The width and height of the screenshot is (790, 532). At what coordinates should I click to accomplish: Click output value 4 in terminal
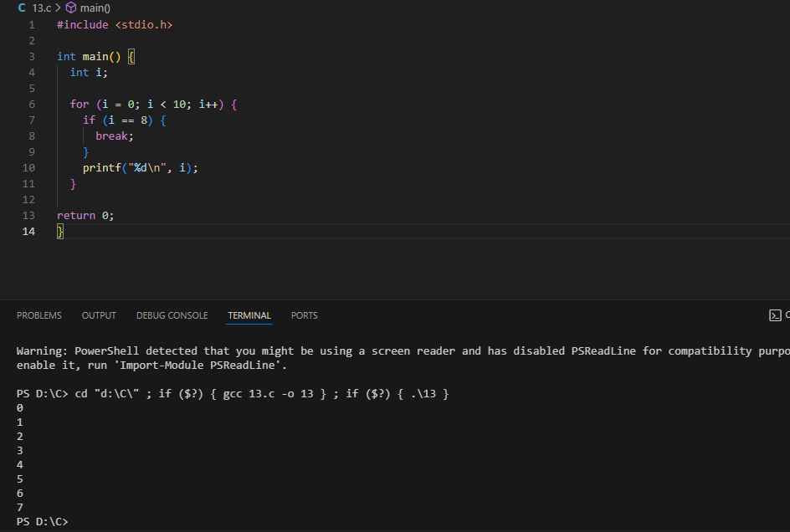(x=19, y=465)
